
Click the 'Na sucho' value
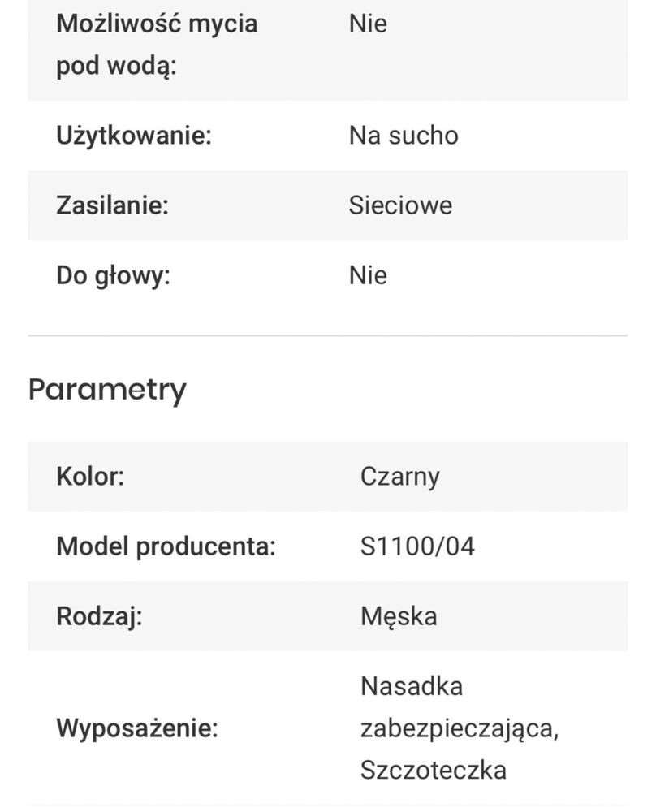404,136
